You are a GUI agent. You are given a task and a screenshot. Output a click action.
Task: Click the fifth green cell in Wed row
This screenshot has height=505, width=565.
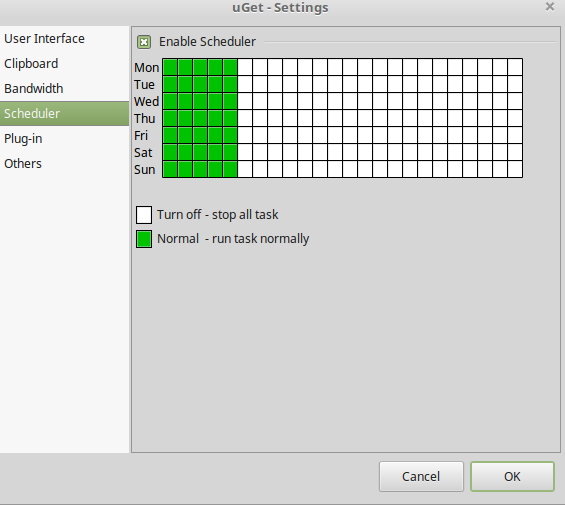[230, 101]
